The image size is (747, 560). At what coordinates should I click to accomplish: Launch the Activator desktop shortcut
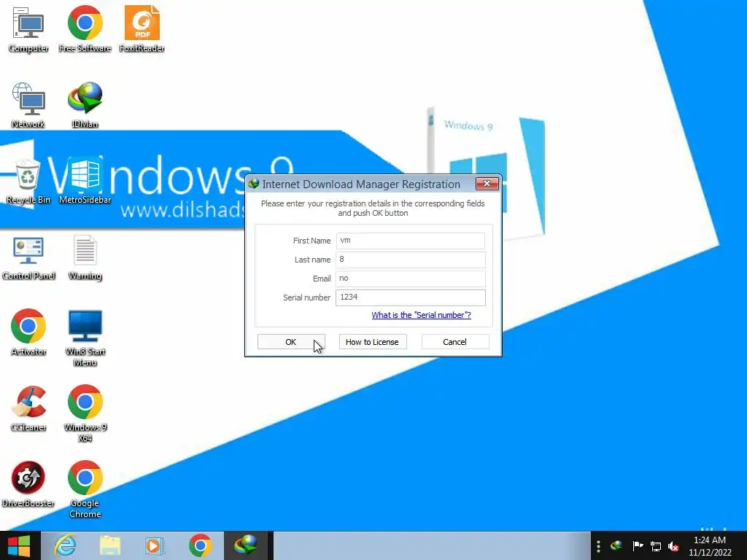28,332
